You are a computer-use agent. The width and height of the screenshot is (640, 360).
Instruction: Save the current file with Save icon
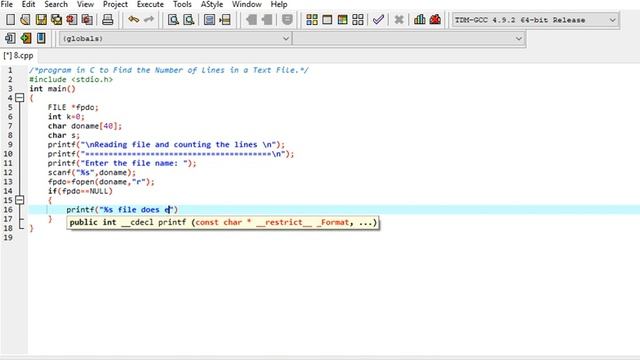[41, 20]
